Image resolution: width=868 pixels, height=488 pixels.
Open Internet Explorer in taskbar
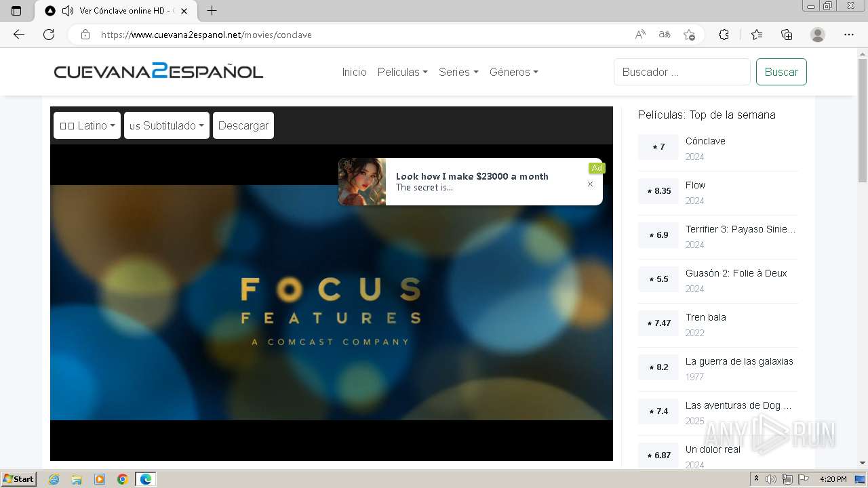pyautogui.click(x=54, y=479)
